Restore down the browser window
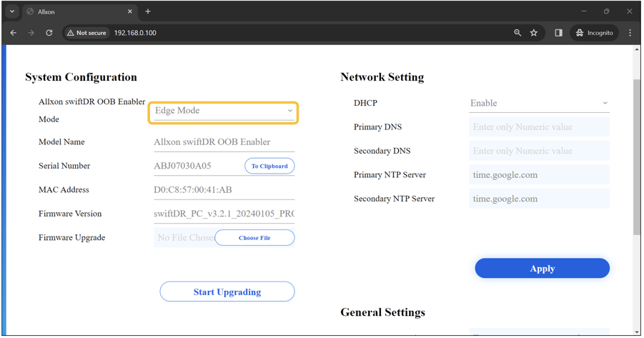This screenshot has width=644, height=338. [607, 11]
